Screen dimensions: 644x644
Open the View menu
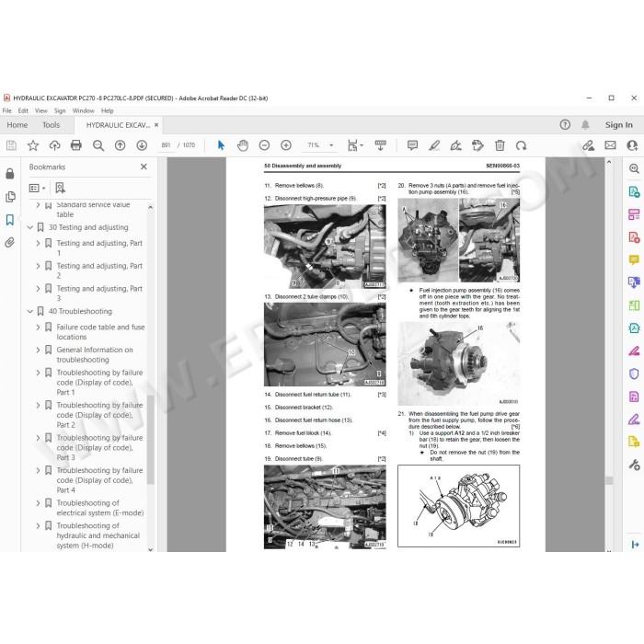41,111
